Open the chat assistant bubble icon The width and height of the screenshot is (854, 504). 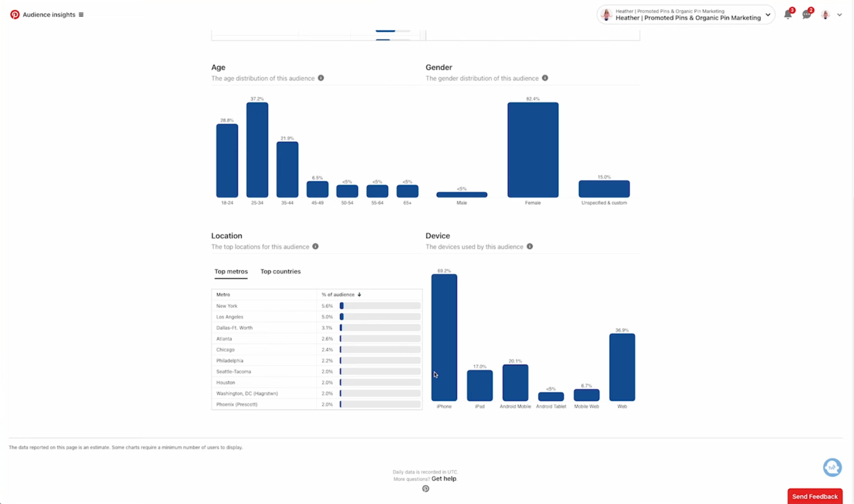[832, 467]
